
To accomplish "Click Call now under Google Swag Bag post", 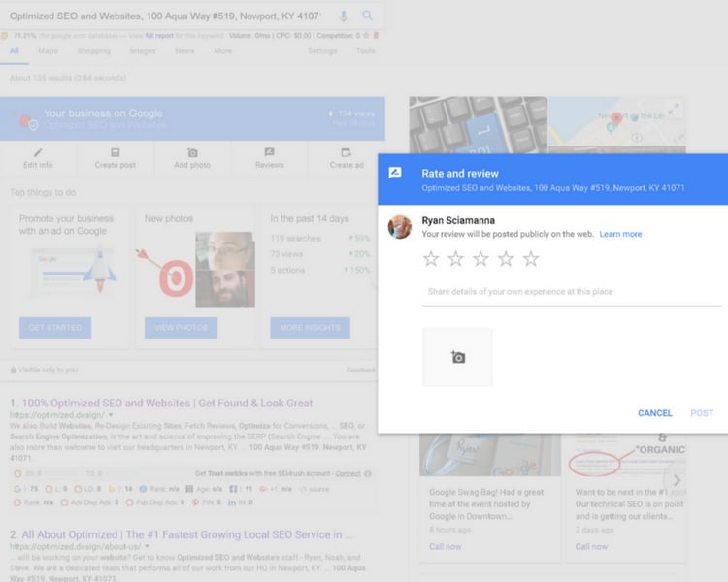I will (446, 547).
